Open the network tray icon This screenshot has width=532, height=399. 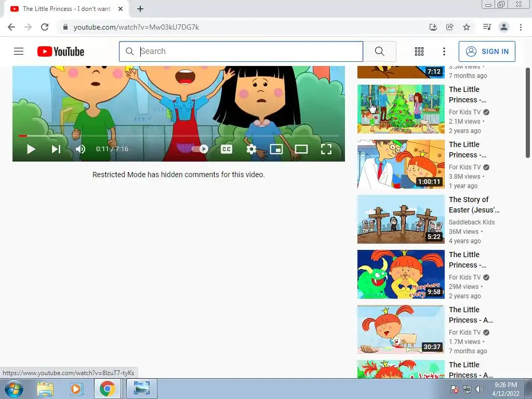[467, 389]
